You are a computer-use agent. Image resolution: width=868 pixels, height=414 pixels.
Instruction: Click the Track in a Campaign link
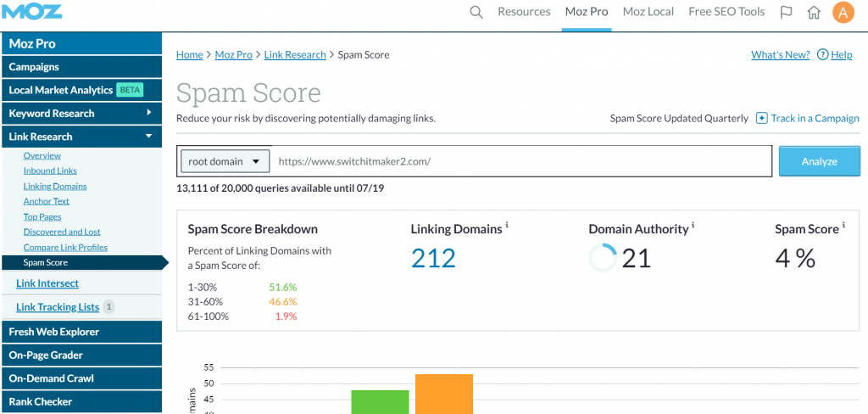click(815, 118)
